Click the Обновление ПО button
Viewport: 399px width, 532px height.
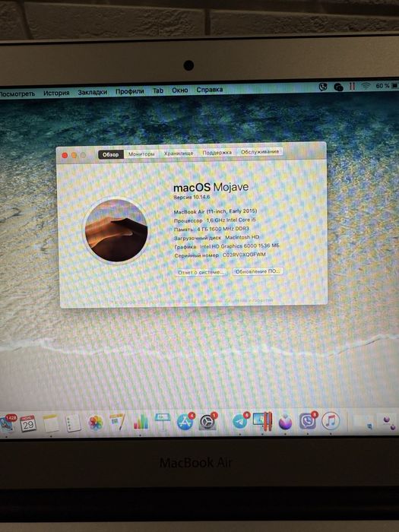(258, 271)
